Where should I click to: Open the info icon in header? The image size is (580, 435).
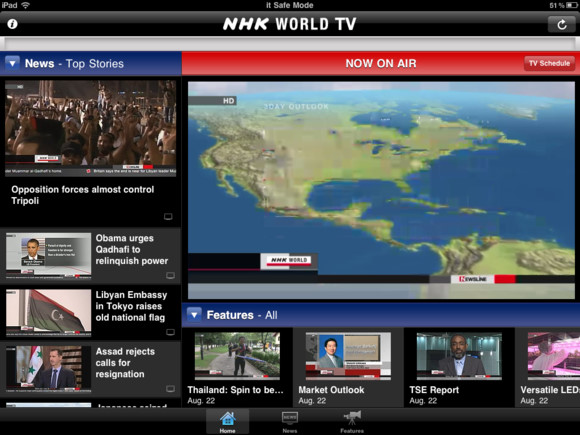point(12,24)
